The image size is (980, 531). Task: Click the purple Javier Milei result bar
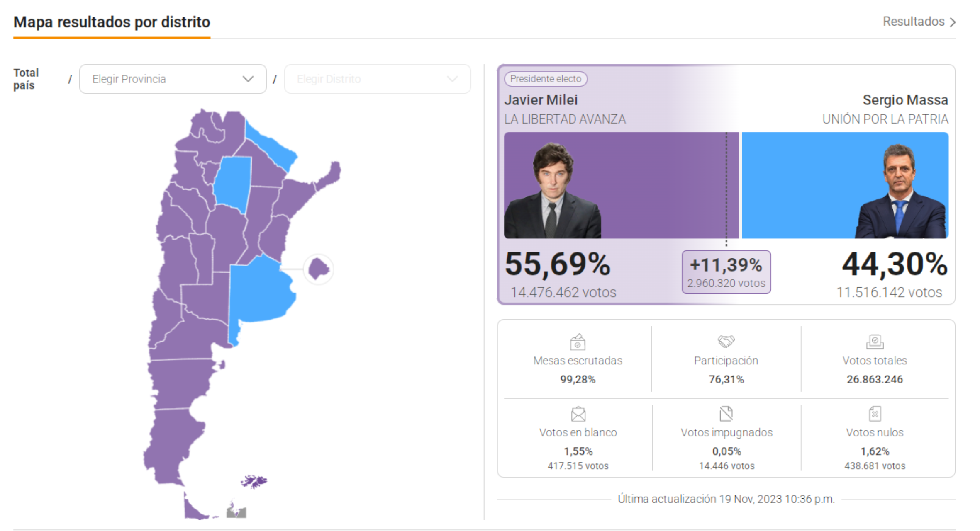pos(664,185)
